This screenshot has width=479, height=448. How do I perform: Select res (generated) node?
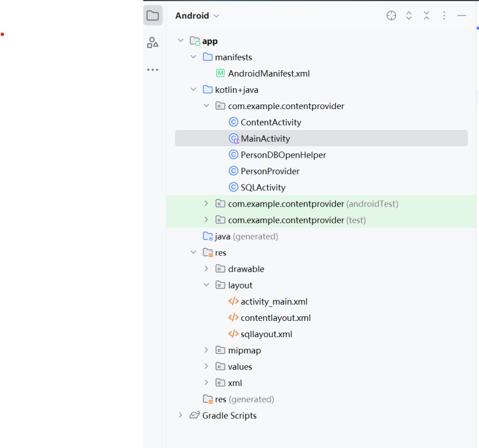[244, 399]
